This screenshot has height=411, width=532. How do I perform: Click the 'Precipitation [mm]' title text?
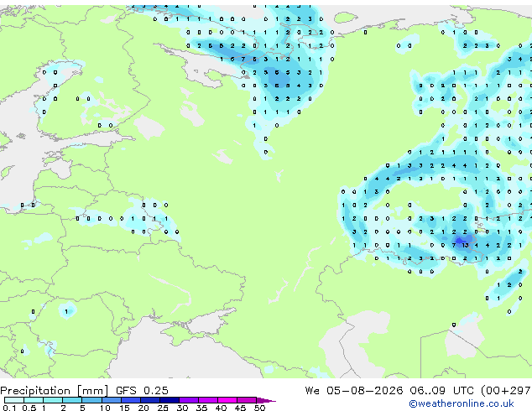pyautogui.click(x=55, y=391)
